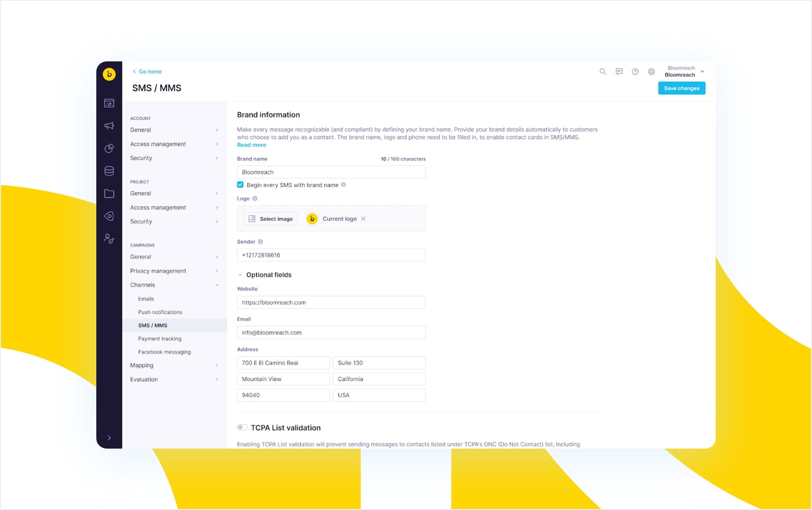
Task: Remove current logo with X icon
Action: click(363, 219)
